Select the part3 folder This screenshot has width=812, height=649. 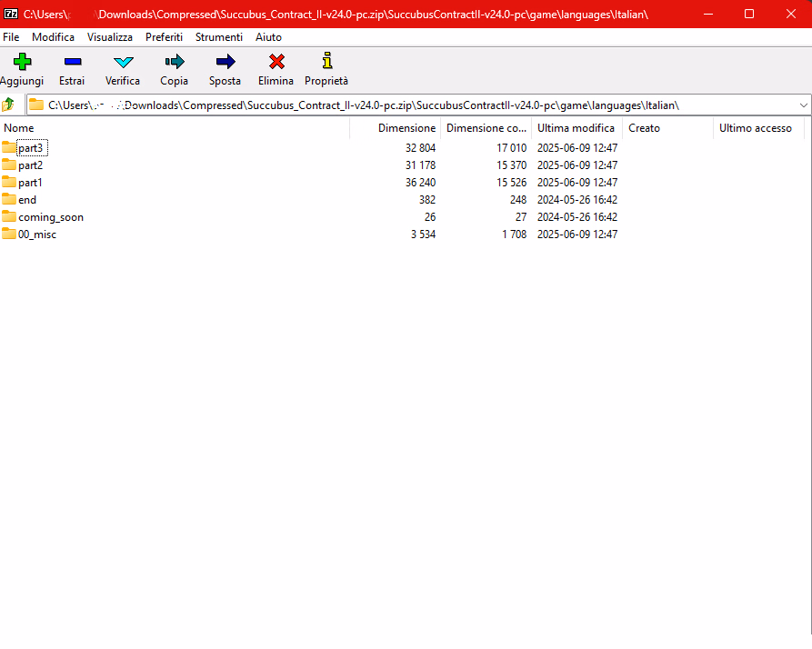click(x=30, y=148)
